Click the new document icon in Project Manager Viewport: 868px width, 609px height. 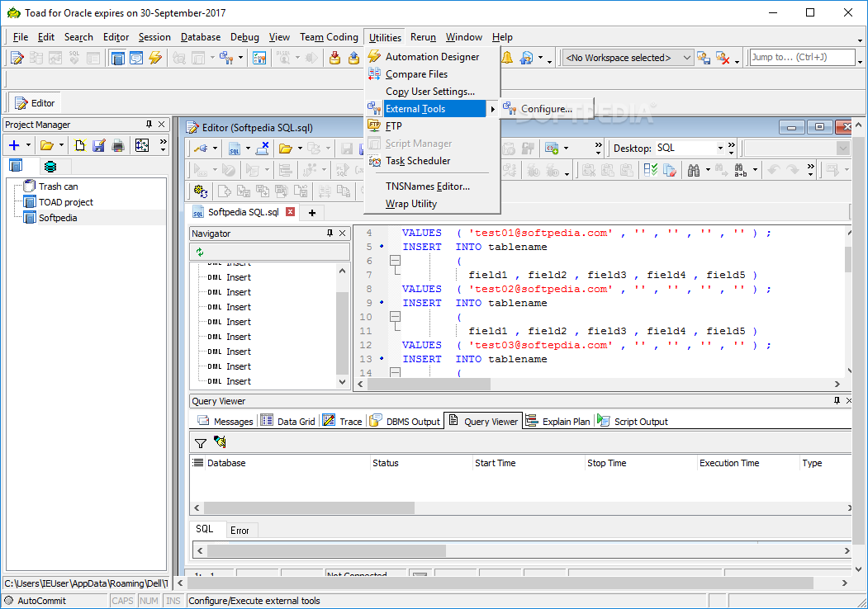click(x=80, y=145)
